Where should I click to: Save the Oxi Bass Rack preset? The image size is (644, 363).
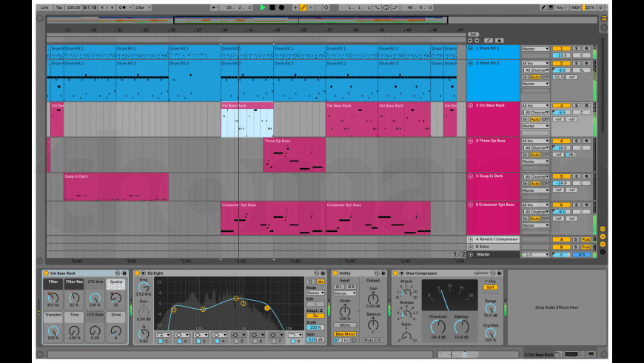coord(124,273)
